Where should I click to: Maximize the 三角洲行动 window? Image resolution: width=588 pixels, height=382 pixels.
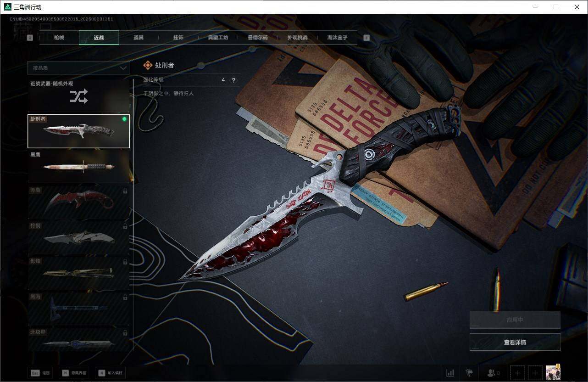[x=556, y=7]
